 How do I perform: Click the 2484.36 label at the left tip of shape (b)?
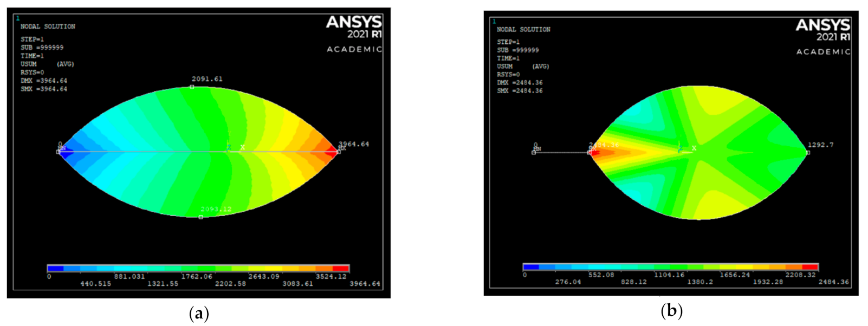(x=604, y=145)
